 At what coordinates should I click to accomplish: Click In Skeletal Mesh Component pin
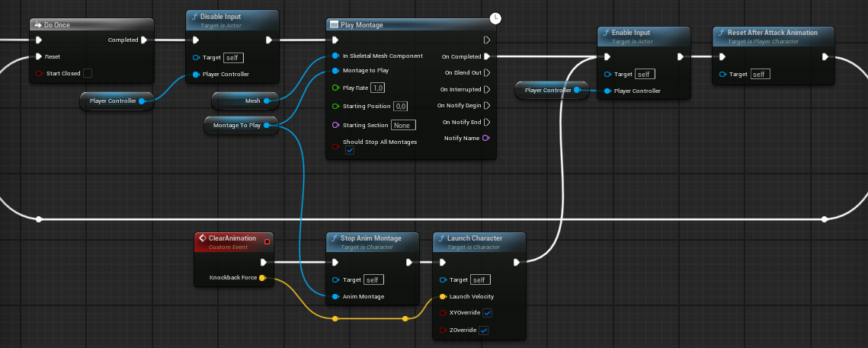tap(335, 56)
